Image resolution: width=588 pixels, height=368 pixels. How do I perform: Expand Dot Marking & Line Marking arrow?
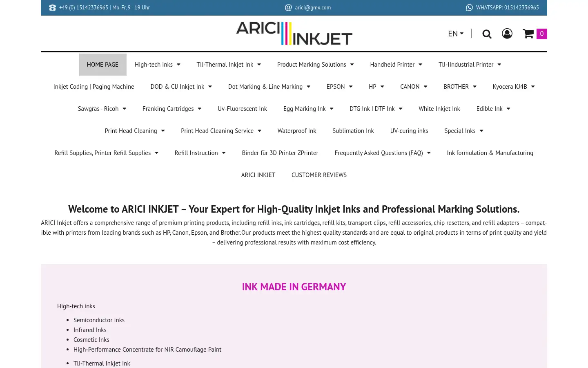click(308, 87)
